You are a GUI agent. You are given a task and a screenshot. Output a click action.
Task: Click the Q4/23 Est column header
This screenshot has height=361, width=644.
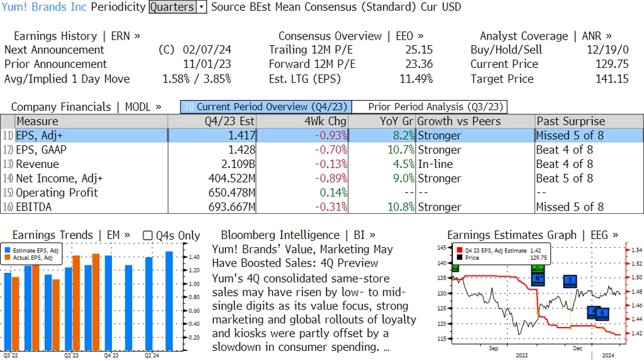[x=212, y=121]
